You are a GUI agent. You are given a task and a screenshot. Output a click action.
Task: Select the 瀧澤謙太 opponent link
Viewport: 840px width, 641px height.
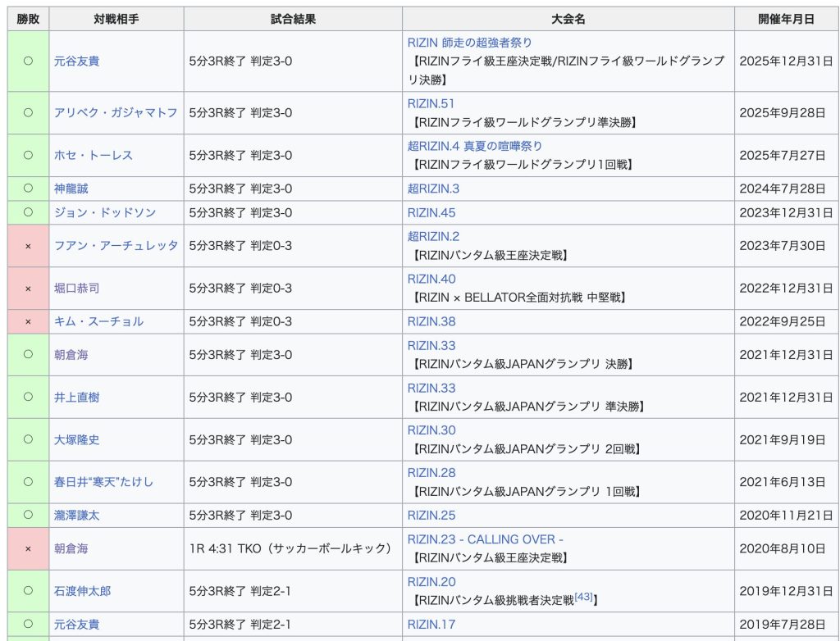pos(76,516)
